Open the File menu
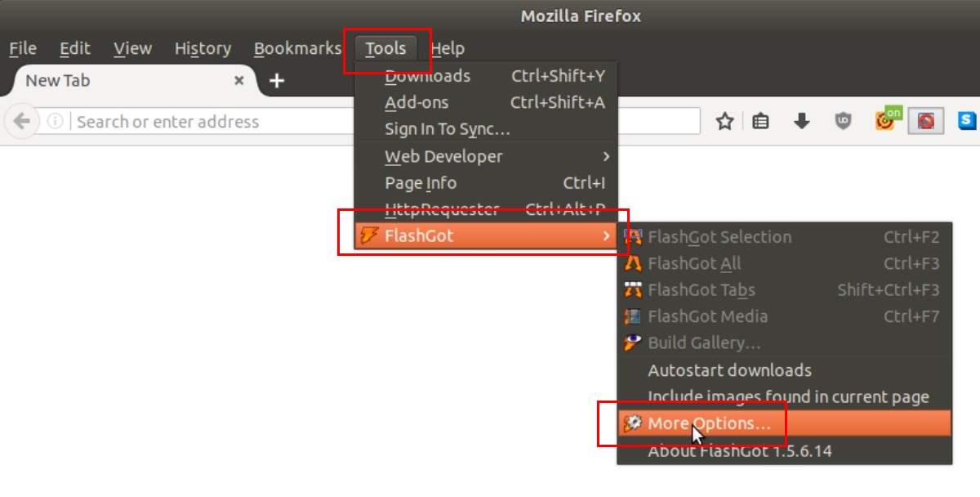The height and width of the screenshot is (497, 980). pos(23,48)
